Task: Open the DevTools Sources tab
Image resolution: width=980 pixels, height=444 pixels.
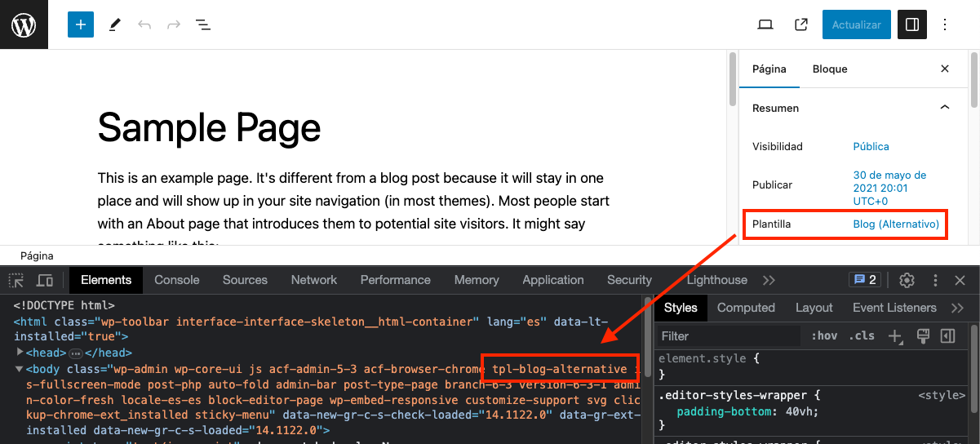Action: (x=245, y=280)
